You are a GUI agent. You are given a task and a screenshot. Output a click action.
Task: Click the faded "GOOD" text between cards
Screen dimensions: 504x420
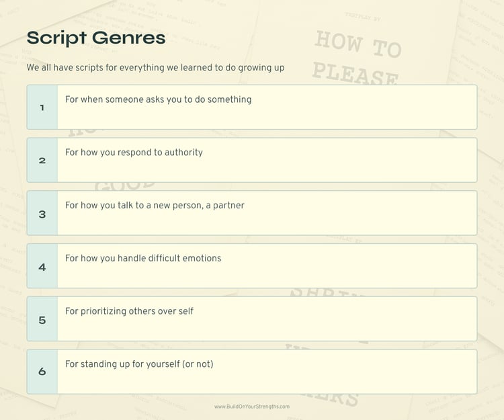125,185
